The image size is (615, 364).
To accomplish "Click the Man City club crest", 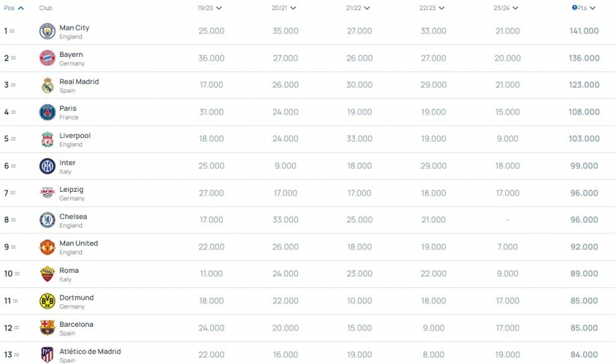I will click(x=47, y=31).
